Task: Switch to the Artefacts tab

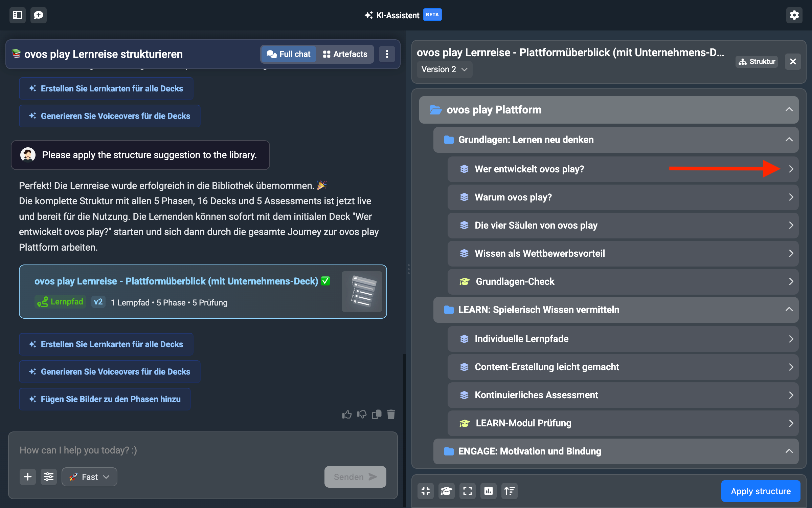Action: [x=345, y=54]
